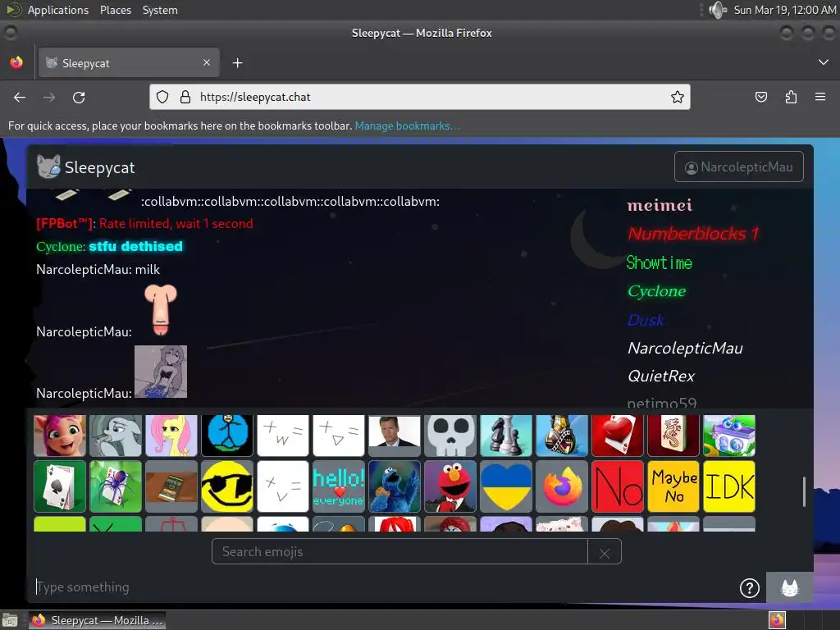Focus the Search emojis field
This screenshot has width=840, height=630.
[x=399, y=552]
